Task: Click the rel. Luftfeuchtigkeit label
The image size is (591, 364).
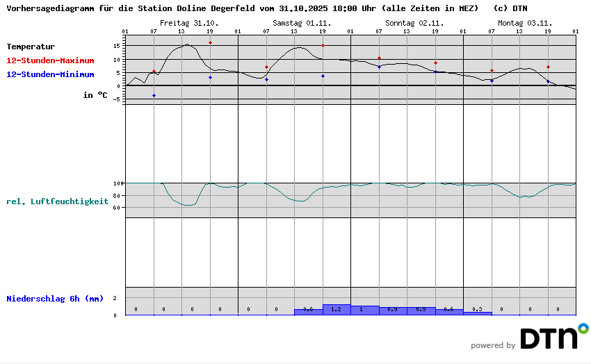Action: pos(57,201)
